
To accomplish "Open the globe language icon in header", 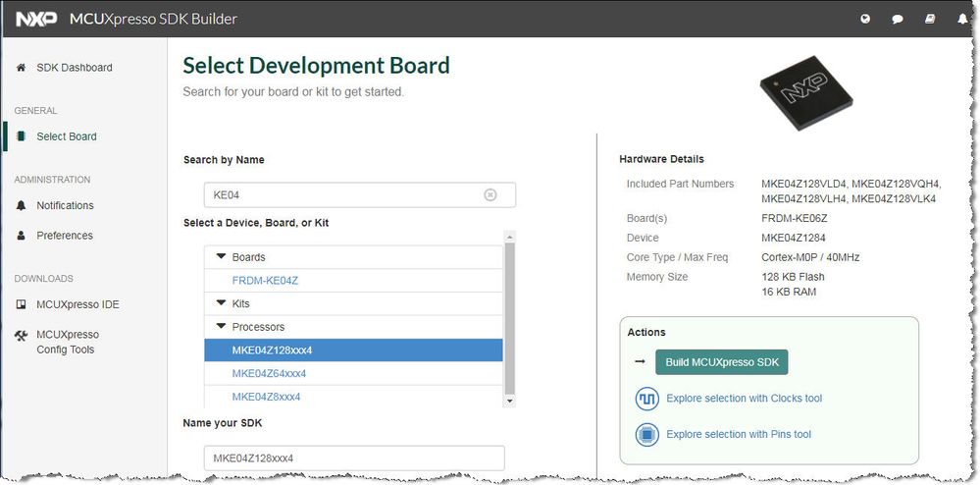I will [865, 20].
